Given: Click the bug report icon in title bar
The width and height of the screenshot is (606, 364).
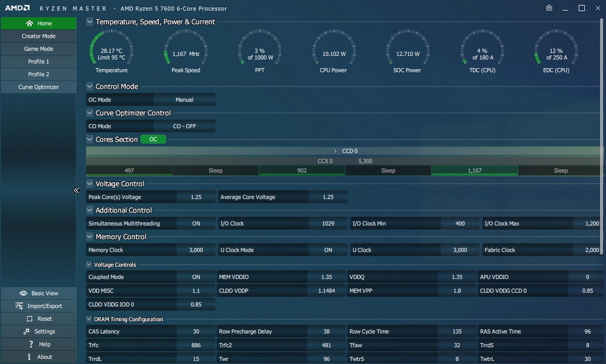Looking at the screenshot, I should click(x=549, y=8).
